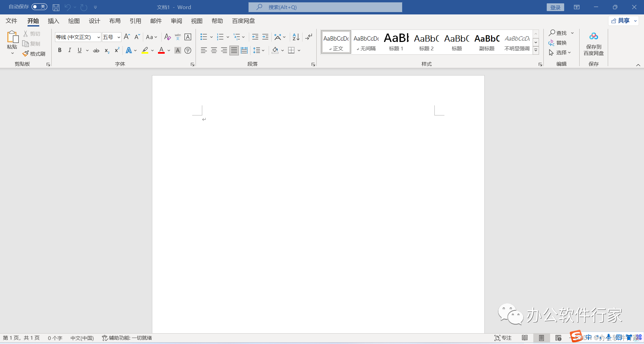The height and width of the screenshot is (344, 644).
Task: Show or hide paragraph marks
Action: (309, 37)
